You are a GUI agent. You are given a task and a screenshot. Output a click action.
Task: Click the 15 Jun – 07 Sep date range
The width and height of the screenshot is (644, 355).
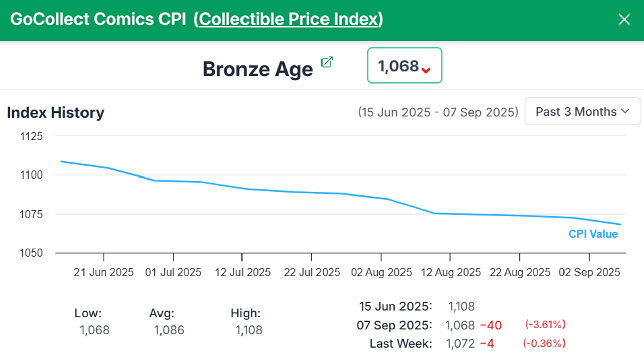point(438,112)
